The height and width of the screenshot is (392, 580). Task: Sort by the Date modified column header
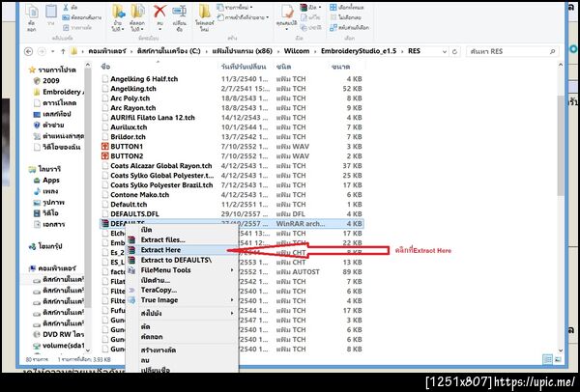point(245,67)
